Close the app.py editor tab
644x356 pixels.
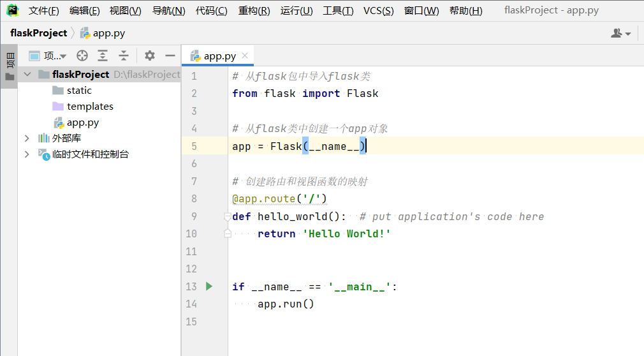tap(245, 56)
